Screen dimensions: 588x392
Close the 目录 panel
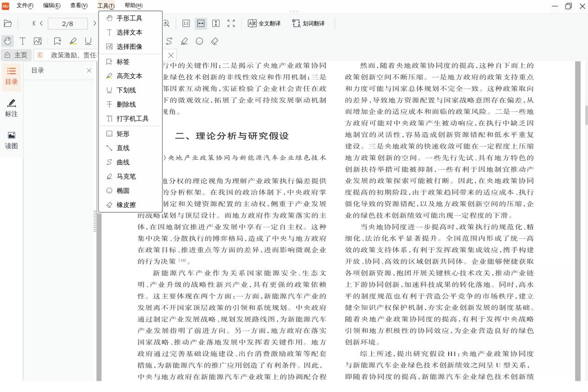pyautogui.click(x=89, y=71)
